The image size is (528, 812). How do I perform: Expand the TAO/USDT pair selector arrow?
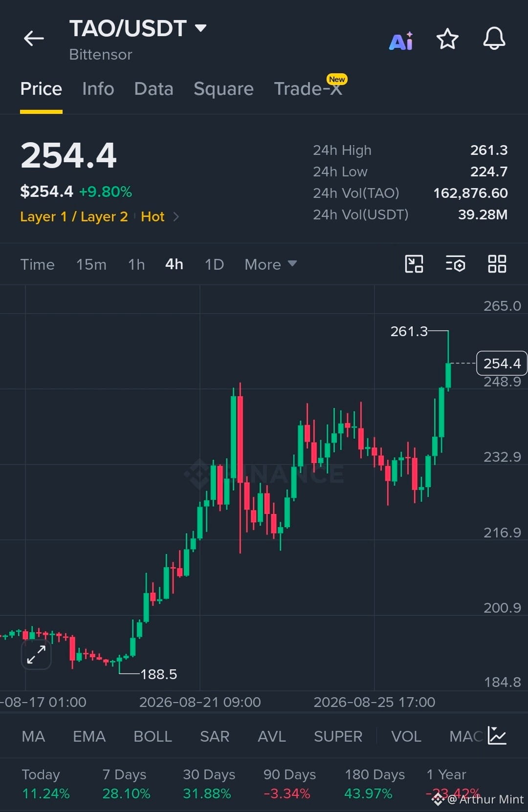point(200,28)
